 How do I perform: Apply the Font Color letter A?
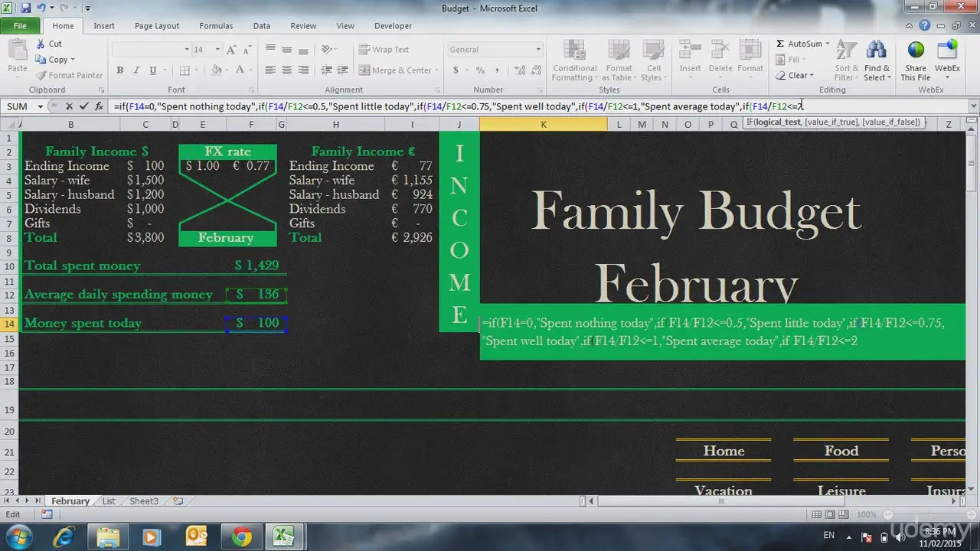pyautogui.click(x=240, y=70)
